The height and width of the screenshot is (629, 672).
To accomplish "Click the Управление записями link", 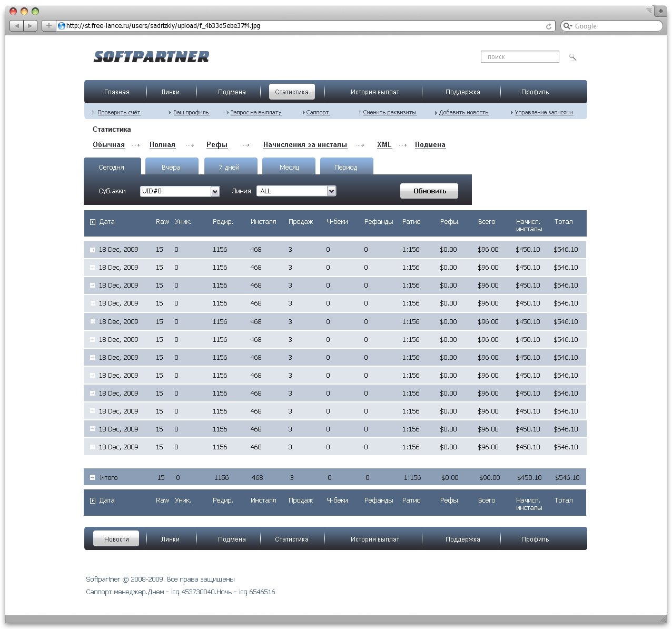I will tap(543, 112).
